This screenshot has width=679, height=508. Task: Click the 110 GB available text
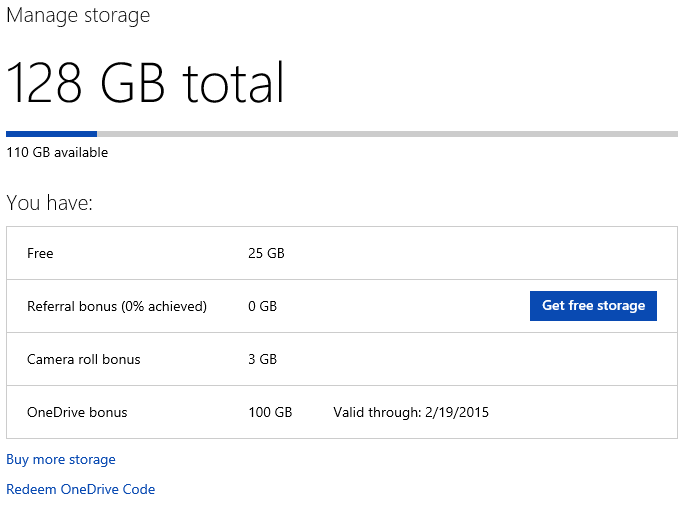tap(57, 152)
